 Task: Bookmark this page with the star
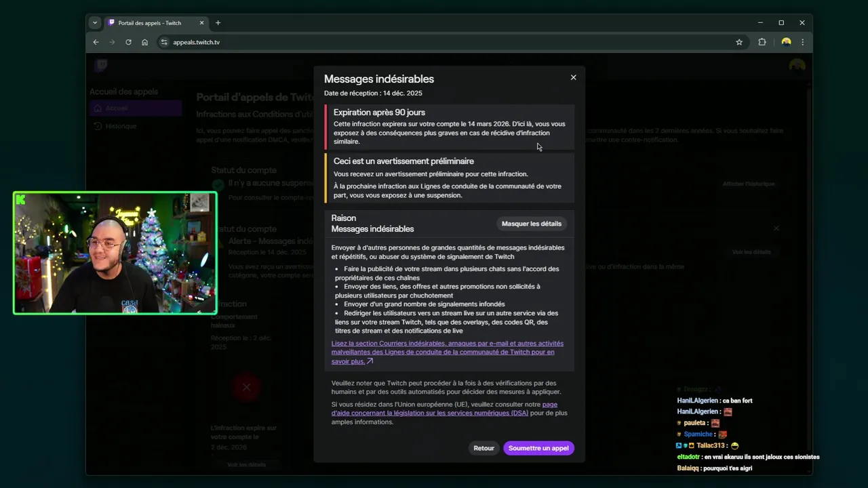pyautogui.click(x=739, y=42)
